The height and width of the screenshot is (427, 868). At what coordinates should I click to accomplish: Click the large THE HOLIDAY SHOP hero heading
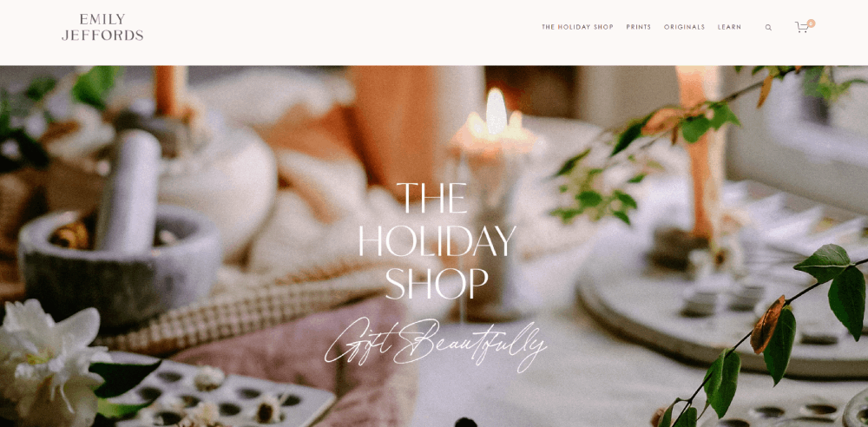[x=437, y=240]
